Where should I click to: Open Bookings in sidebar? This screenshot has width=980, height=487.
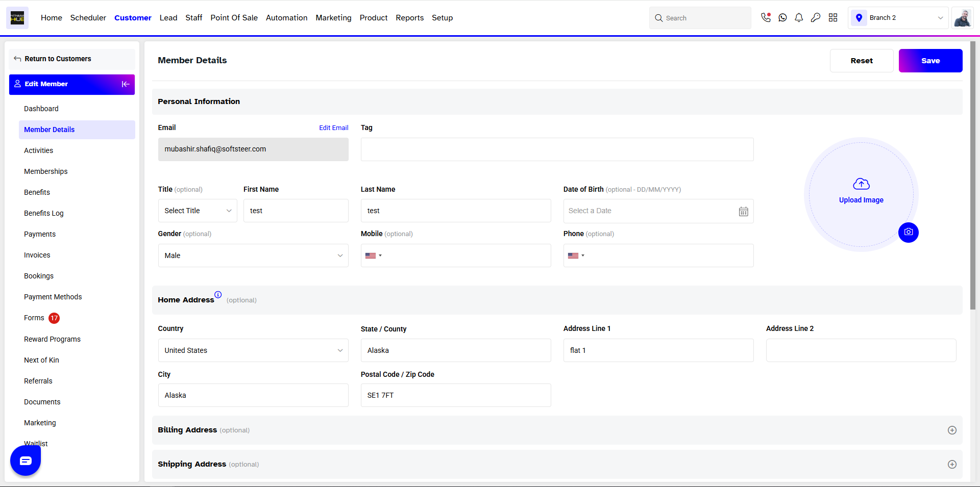[x=39, y=276]
